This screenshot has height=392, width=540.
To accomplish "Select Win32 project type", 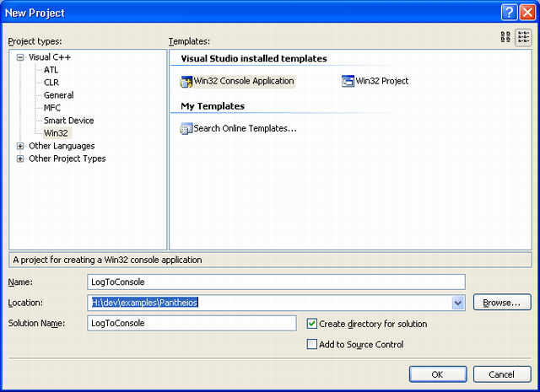I will 57,133.
